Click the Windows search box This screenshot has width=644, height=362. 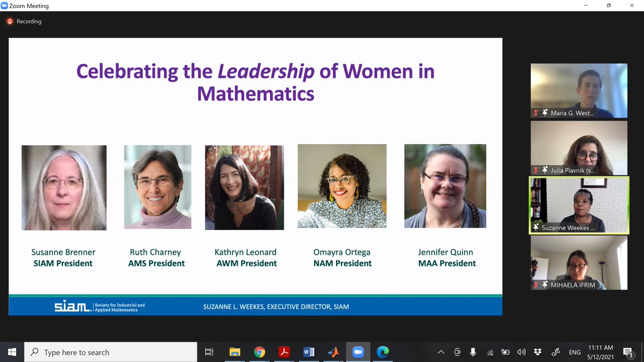[111, 352]
